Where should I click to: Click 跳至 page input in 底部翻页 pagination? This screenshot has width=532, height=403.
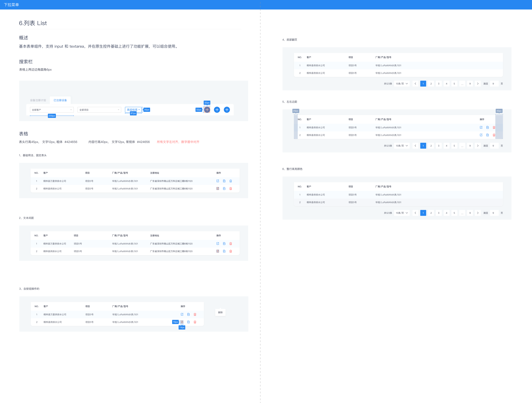coord(494,84)
